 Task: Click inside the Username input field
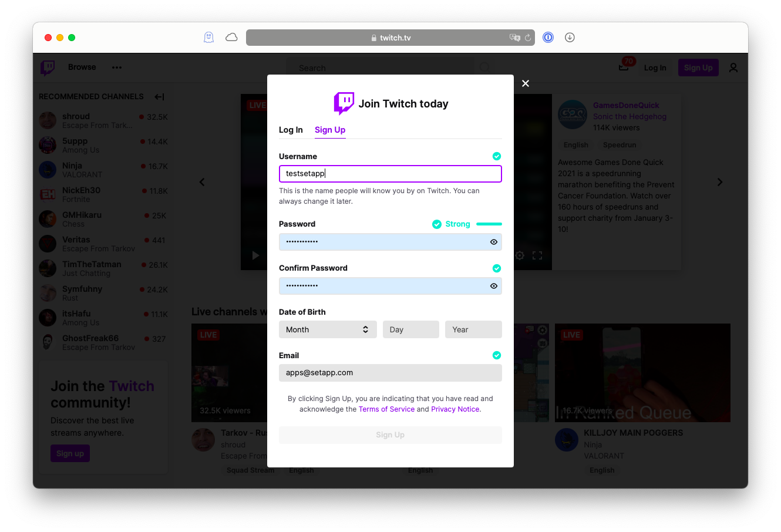tap(390, 174)
